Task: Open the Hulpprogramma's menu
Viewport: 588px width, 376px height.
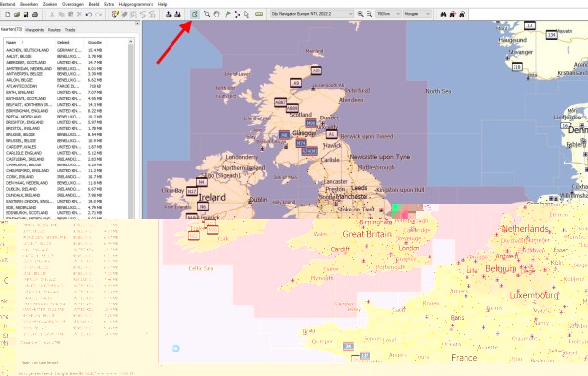Action: click(x=136, y=4)
